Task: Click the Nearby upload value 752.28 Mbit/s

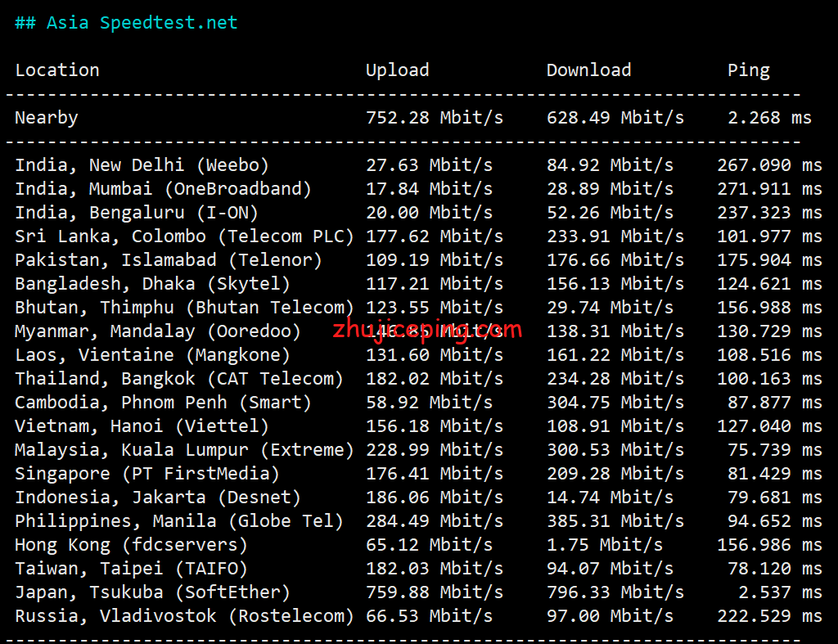Action: point(435,118)
